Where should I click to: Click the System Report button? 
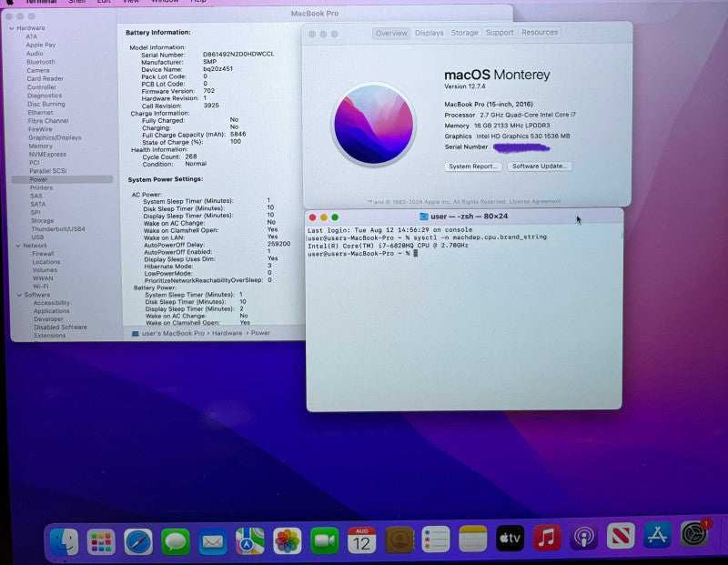(472, 166)
